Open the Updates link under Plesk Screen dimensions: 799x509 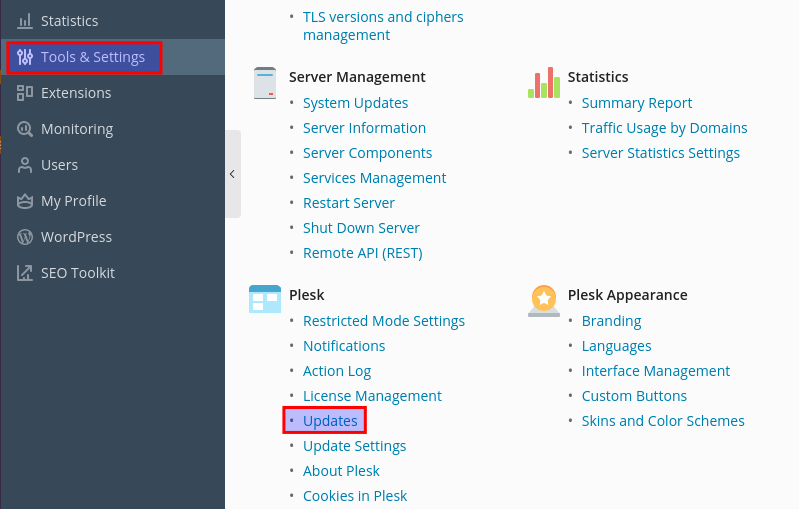tap(330, 421)
